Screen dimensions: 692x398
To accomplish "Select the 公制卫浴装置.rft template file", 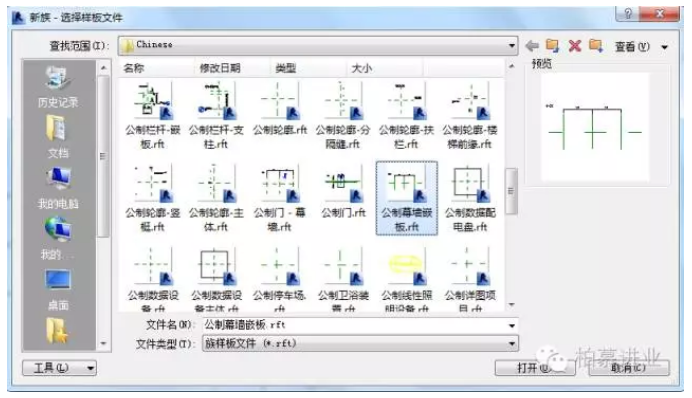I will (x=343, y=279).
